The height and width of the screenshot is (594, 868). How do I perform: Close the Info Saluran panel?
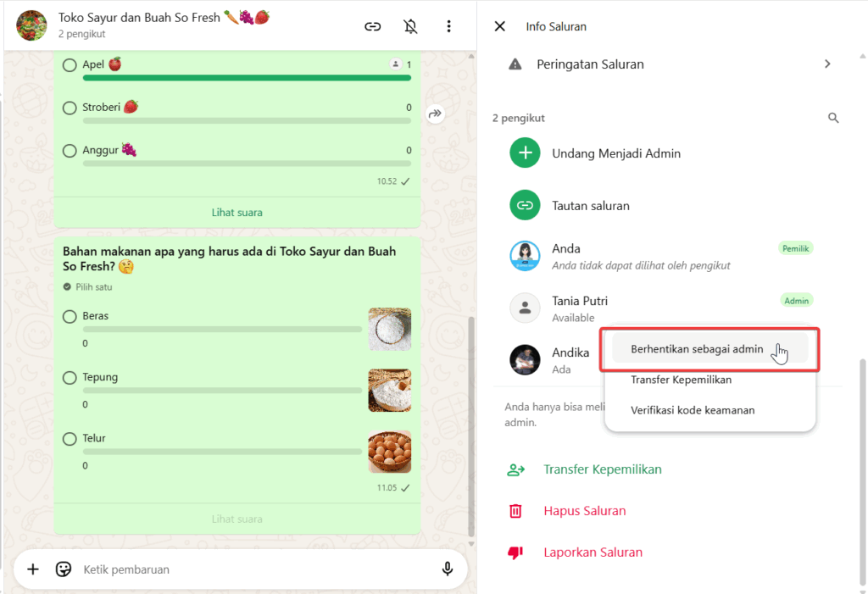tap(500, 26)
